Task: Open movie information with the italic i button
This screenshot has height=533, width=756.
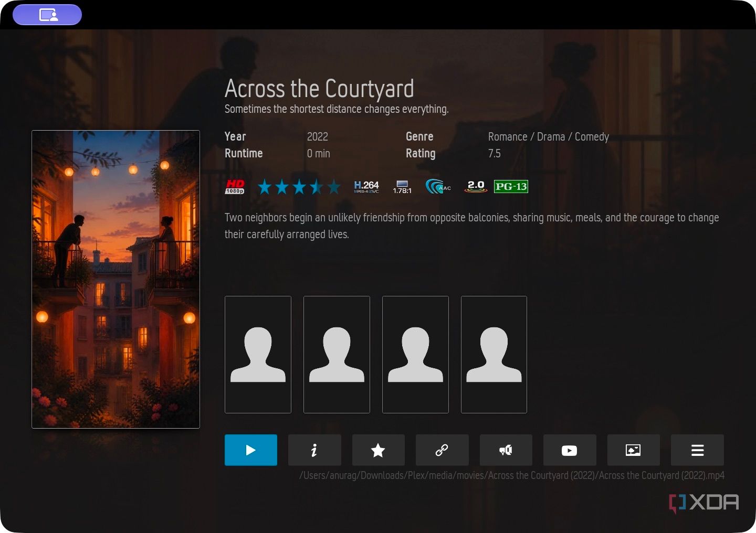Action: click(x=314, y=450)
